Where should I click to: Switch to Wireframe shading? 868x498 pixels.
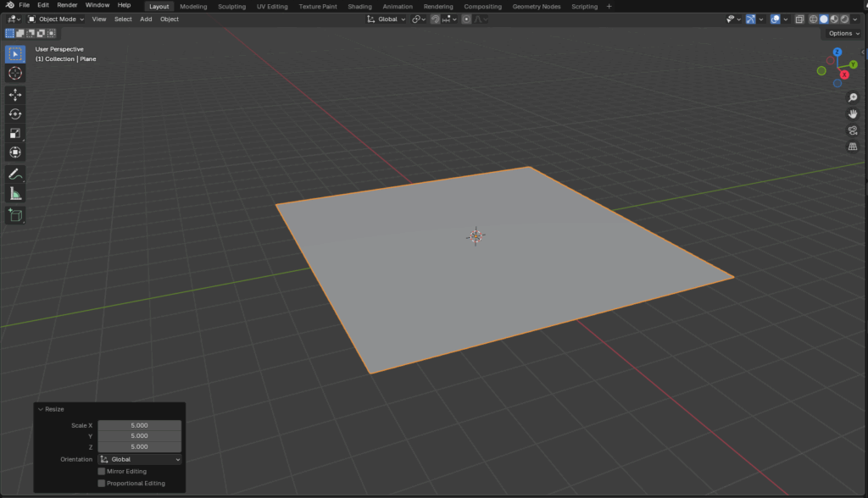[813, 19]
